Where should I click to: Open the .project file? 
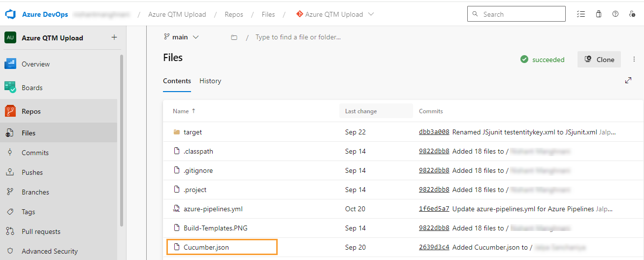click(x=195, y=190)
